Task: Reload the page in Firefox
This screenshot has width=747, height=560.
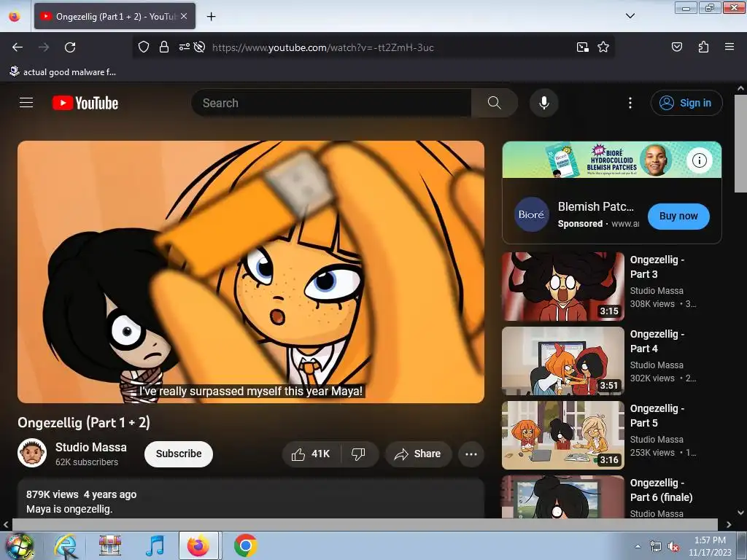Action: pyautogui.click(x=70, y=47)
